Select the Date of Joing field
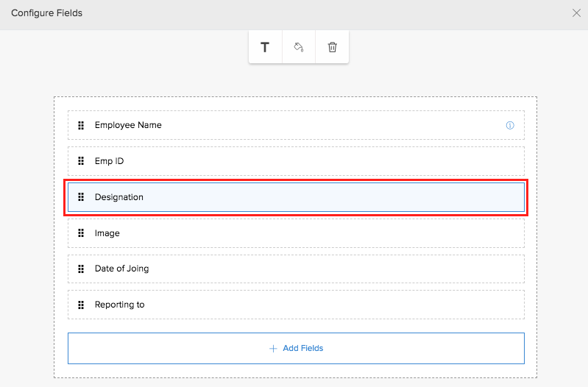Viewport: 588px width, 387px height. [x=294, y=269]
